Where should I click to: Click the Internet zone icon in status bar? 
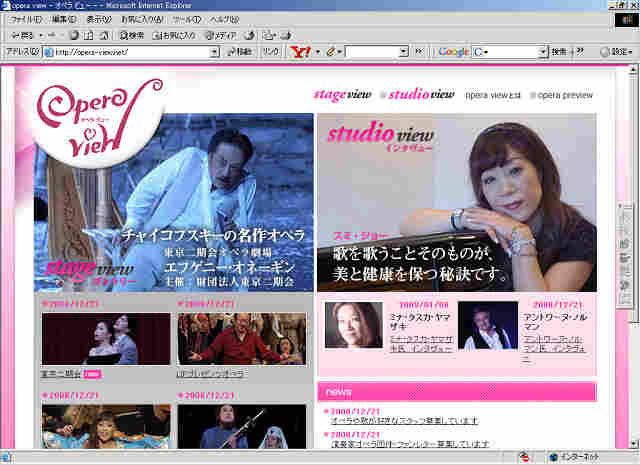click(553, 457)
